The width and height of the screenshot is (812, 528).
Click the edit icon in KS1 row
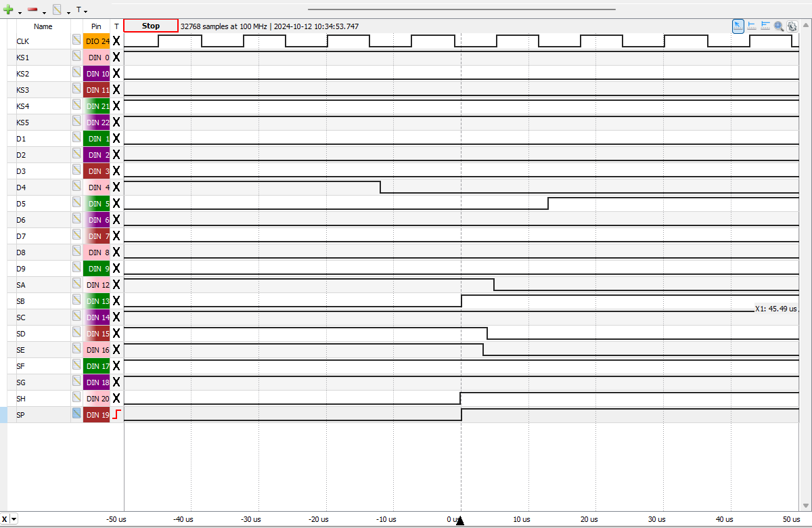[77, 57]
